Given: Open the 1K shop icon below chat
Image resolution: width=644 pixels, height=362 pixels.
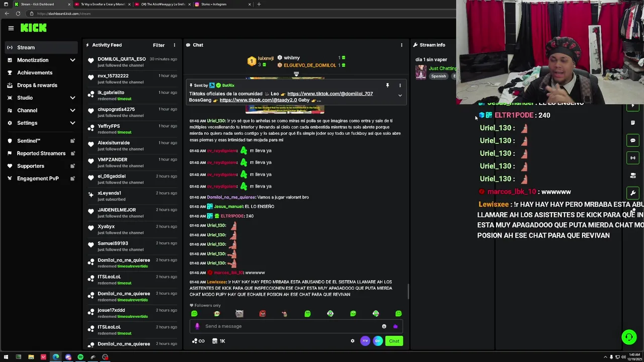Looking at the screenshot, I should point(218,341).
